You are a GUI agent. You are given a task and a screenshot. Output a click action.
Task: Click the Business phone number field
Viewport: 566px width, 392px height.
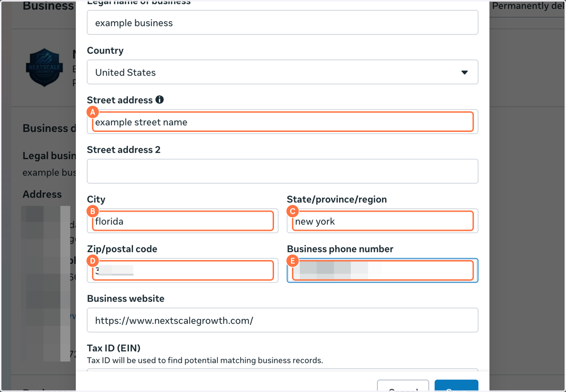click(383, 270)
